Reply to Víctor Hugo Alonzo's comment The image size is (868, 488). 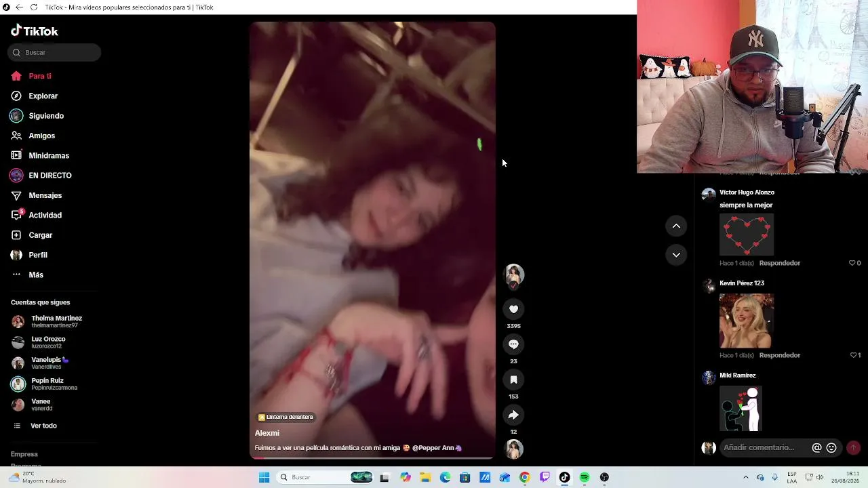(x=780, y=263)
